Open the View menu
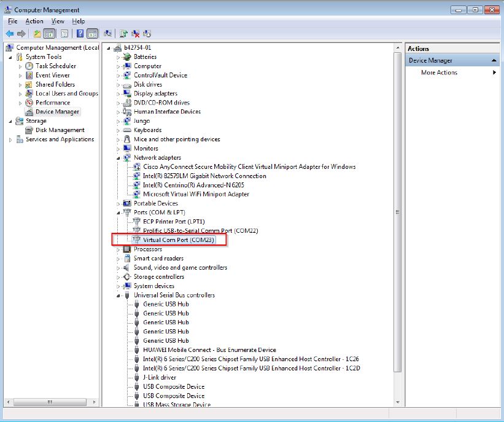504x422 pixels. 58,21
